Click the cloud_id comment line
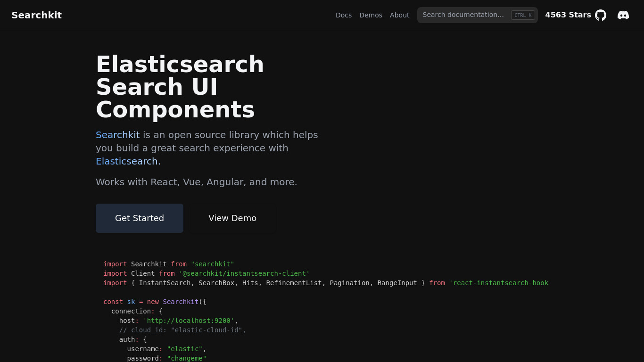This screenshot has width=644, height=362. [x=182, y=330]
